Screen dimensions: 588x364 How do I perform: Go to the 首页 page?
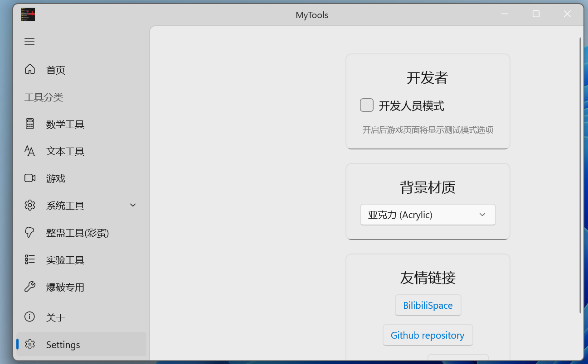point(82,70)
